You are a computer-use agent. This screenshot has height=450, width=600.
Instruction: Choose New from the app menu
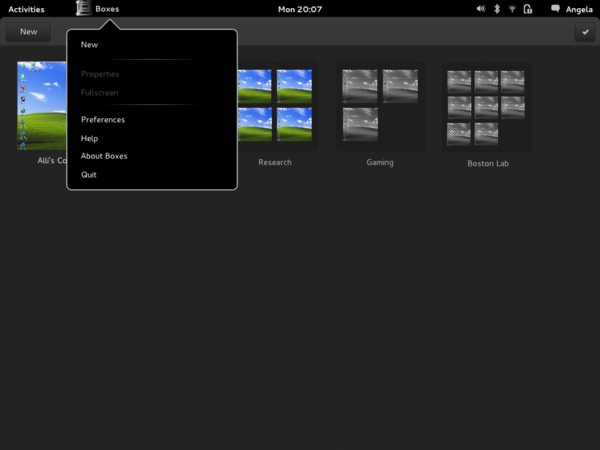90,45
